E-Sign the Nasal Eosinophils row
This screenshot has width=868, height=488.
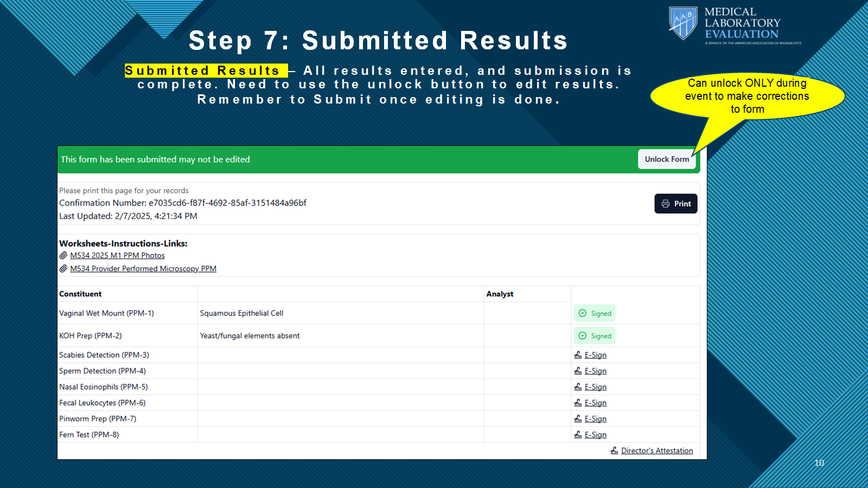[x=595, y=387]
